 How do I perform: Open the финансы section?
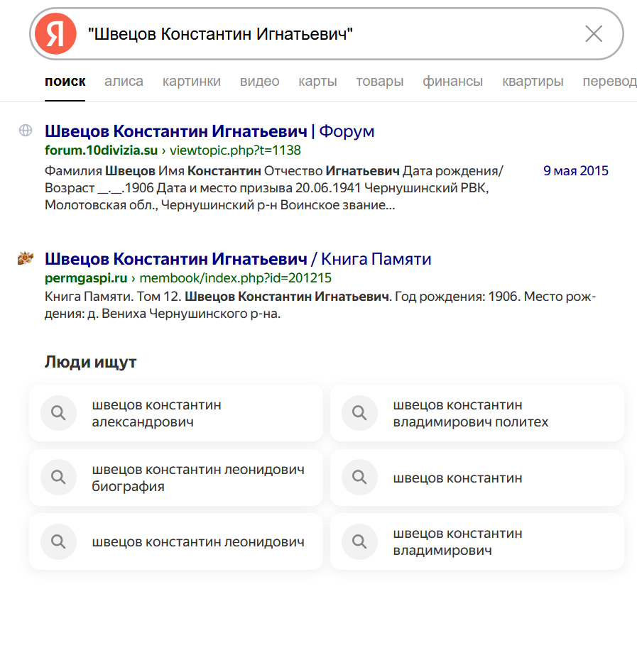click(x=452, y=81)
